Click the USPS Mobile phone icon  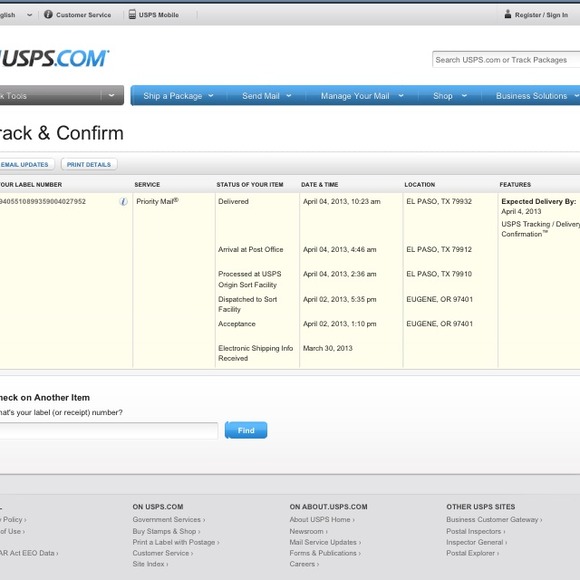[132, 14]
